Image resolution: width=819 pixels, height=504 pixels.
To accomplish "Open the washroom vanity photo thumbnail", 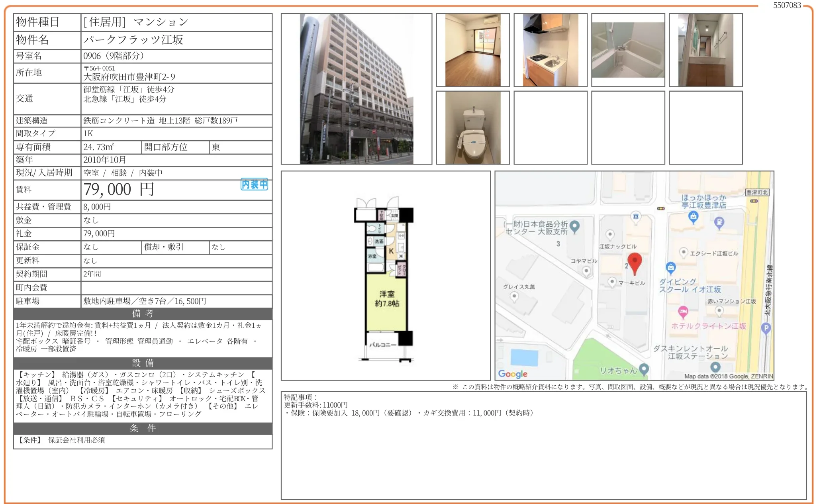I will click(x=705, y=50).
